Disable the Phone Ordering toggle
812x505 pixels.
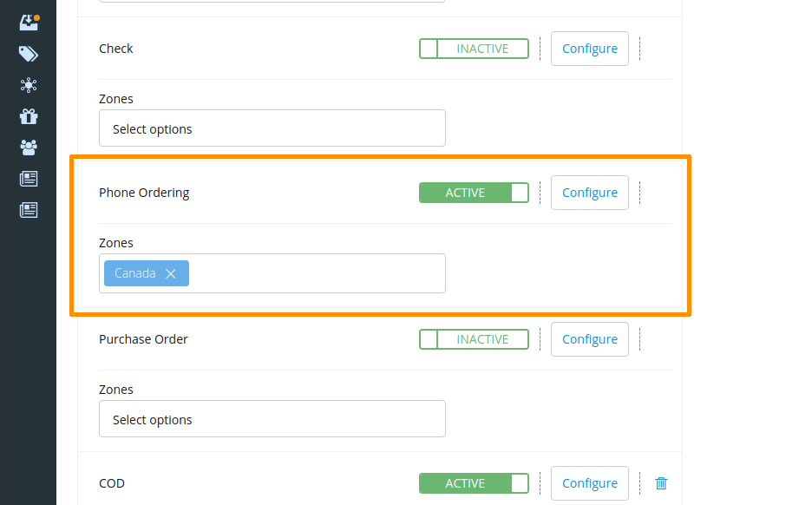(x=474, y=193)
